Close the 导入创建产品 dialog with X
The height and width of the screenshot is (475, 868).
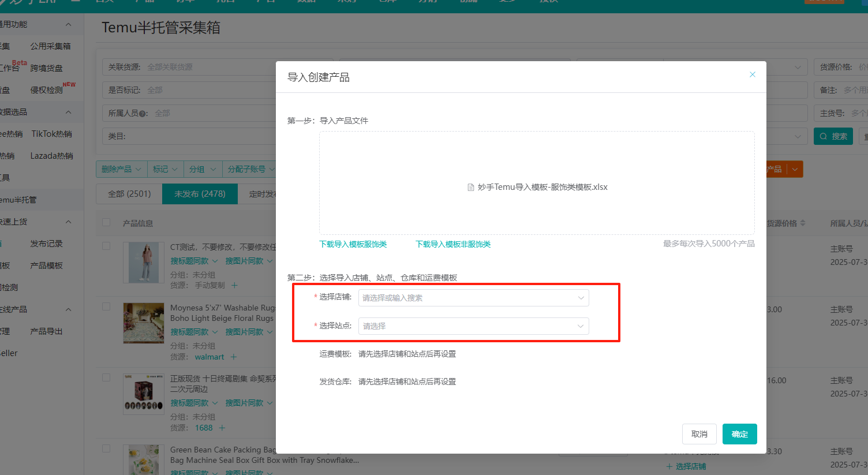pos(752,74)
